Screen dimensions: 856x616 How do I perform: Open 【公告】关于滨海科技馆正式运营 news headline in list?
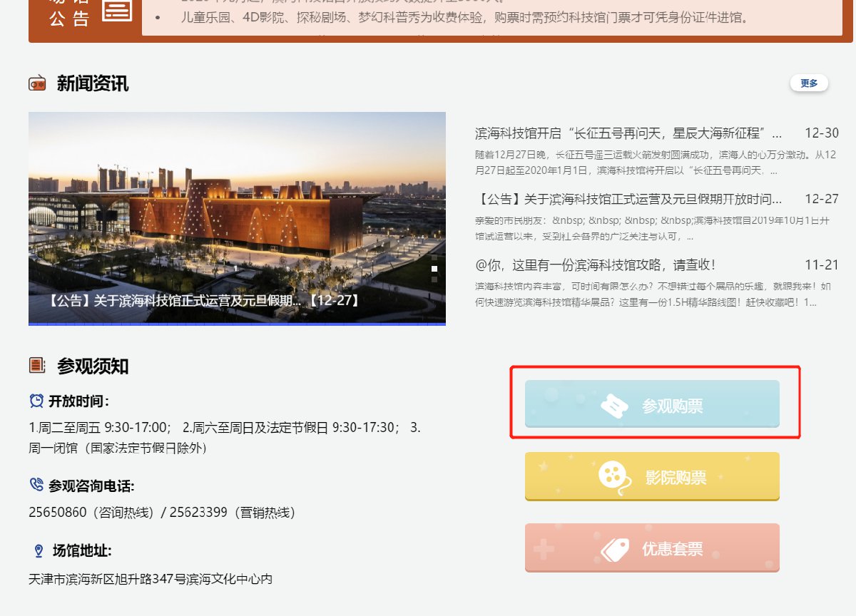click(x=628, y=198)
